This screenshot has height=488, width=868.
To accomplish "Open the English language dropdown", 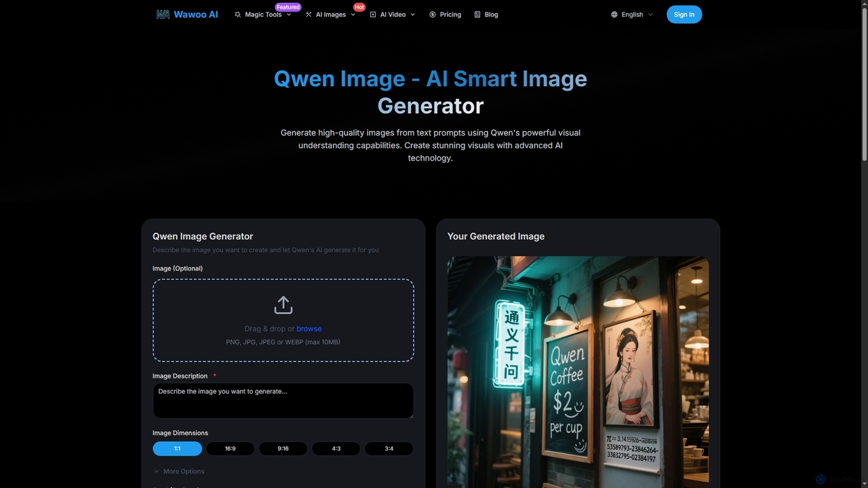I will (x=632, y=14).
